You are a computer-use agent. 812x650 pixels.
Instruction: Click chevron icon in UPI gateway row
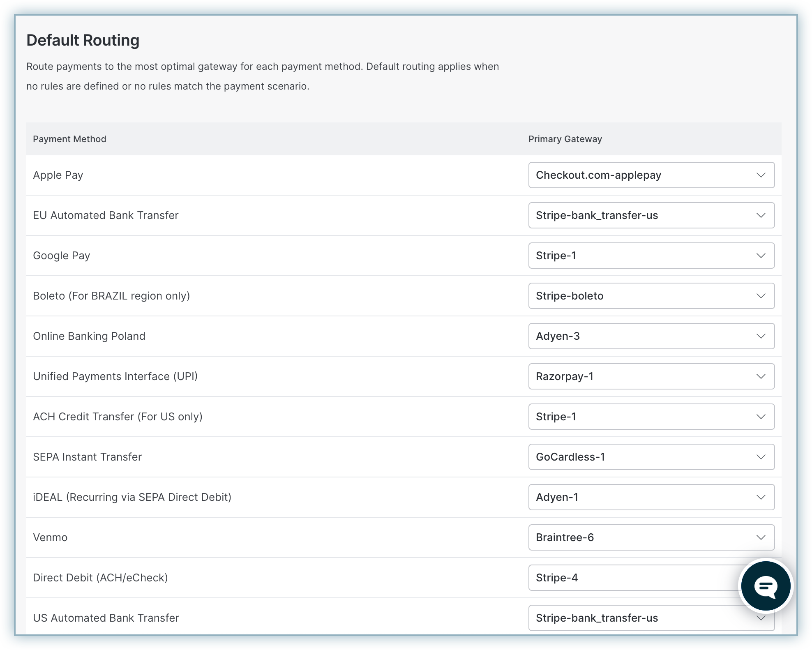(x=761, y=376)
